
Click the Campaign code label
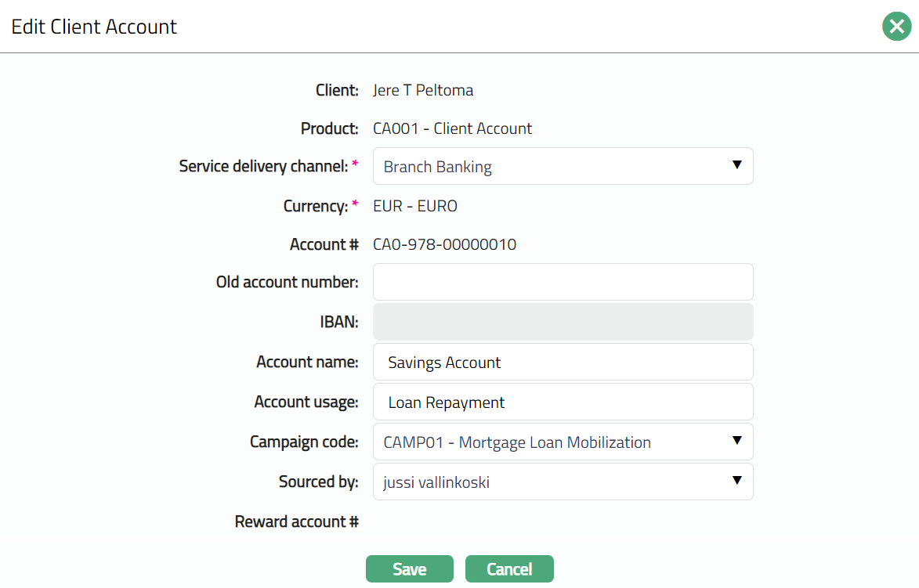304,442
